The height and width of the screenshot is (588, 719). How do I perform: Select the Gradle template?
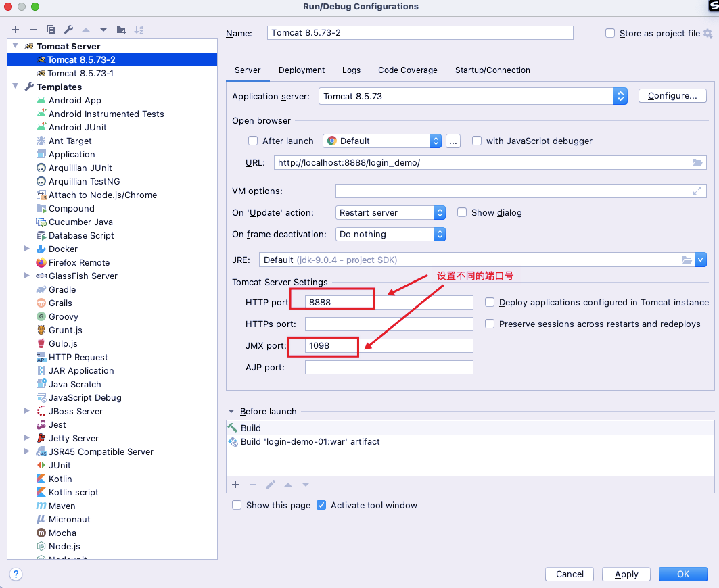tap(62, 290)
